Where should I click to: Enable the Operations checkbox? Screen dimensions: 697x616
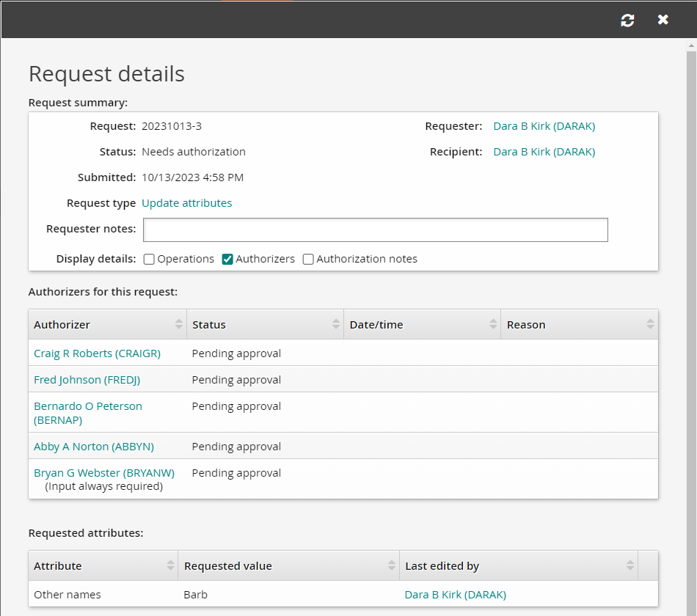pos(149,259)
